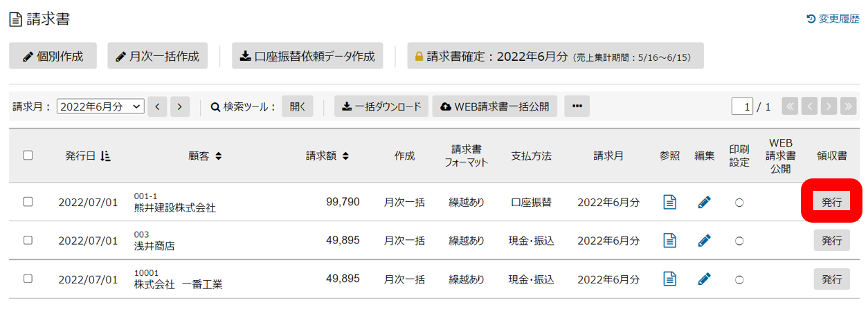The image size is (868, 316).
Task: Click the edit pencil for 熊井建設株式会社
Action: [x=704, y=203]
